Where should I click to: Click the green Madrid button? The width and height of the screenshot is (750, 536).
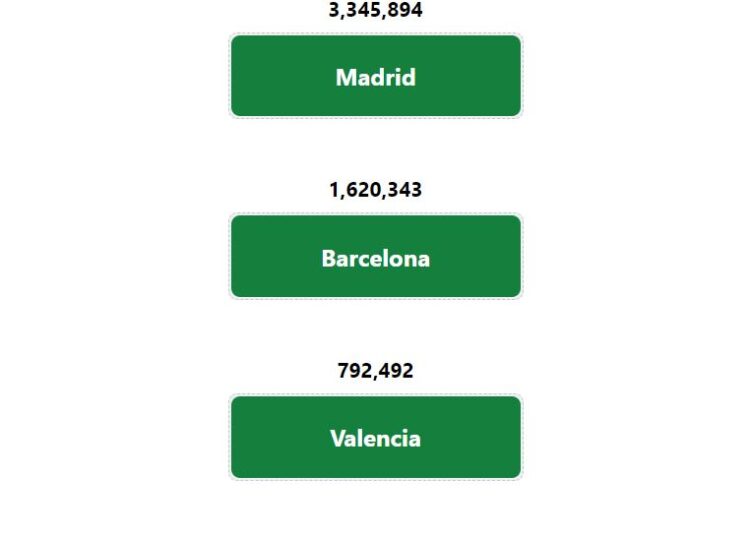click(x=375, y=76)
